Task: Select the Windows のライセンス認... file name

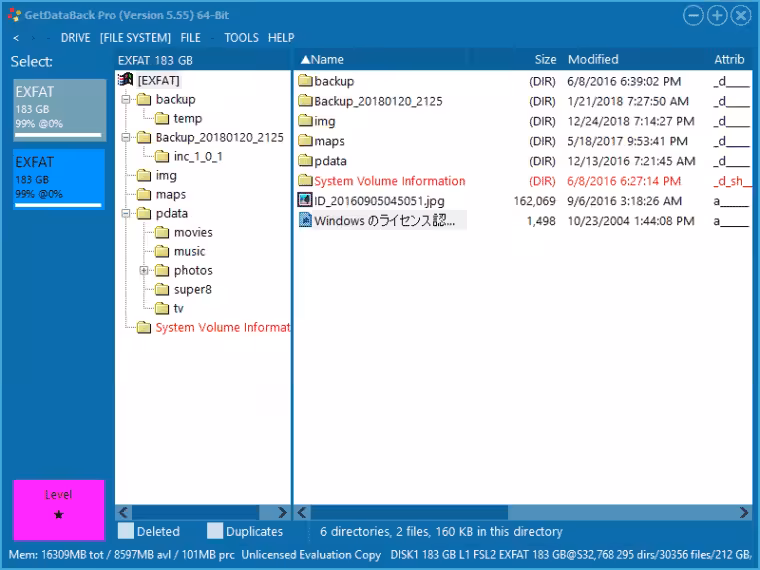Action: (x=385, y=221)
